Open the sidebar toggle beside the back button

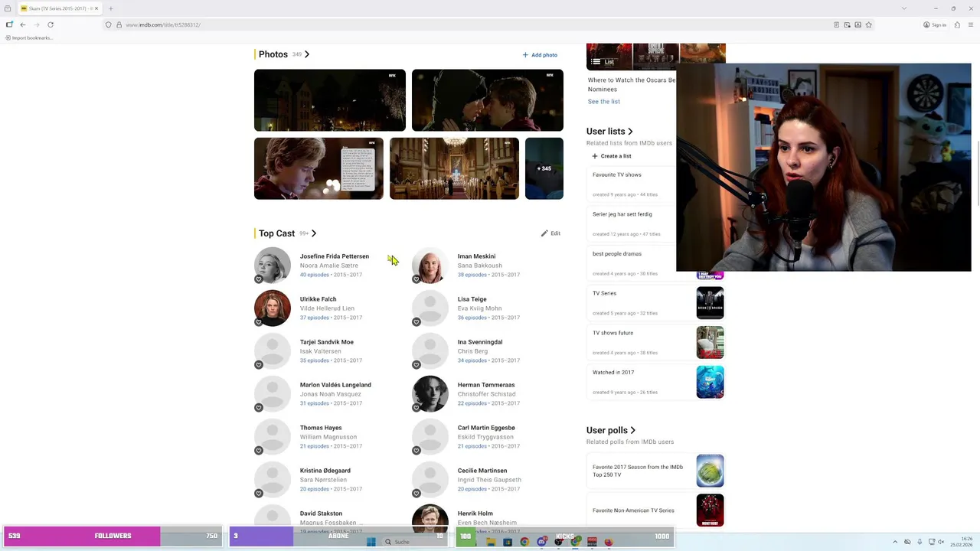(9, 24)
